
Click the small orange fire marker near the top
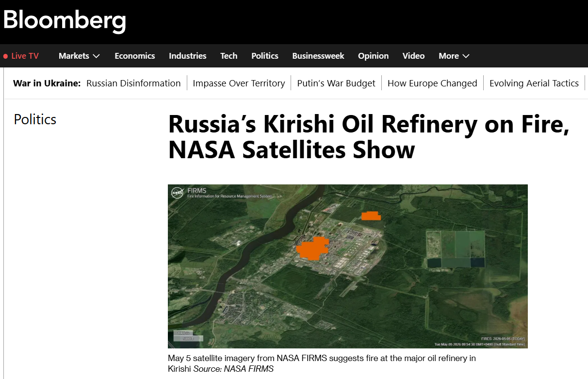[371, 216]
